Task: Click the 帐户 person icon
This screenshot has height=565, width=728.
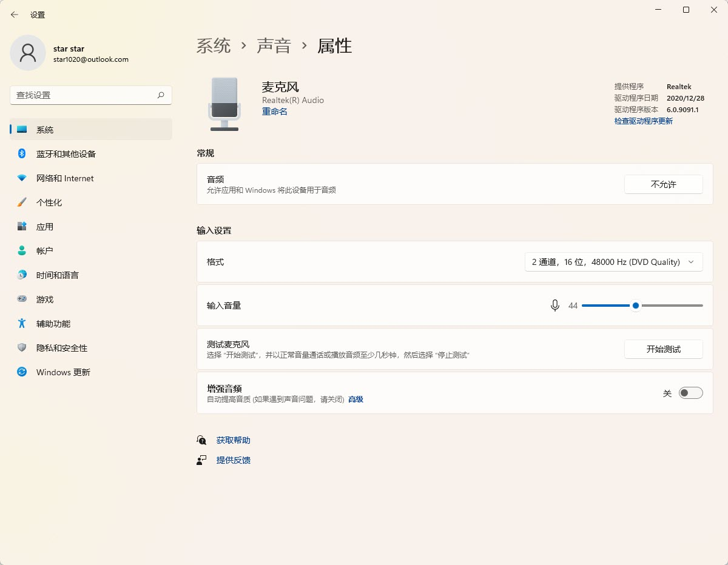Action: (x=22, y=251)
